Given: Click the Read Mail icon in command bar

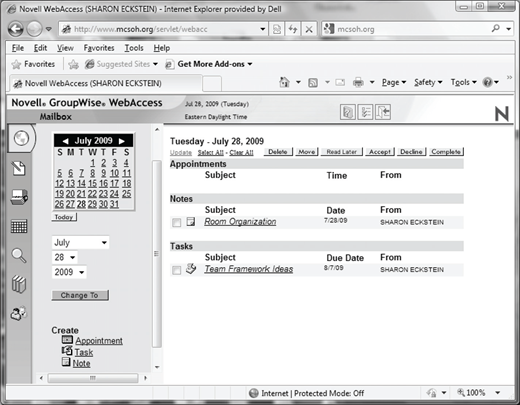Looking at the screenshot, I should pos(340,82).
